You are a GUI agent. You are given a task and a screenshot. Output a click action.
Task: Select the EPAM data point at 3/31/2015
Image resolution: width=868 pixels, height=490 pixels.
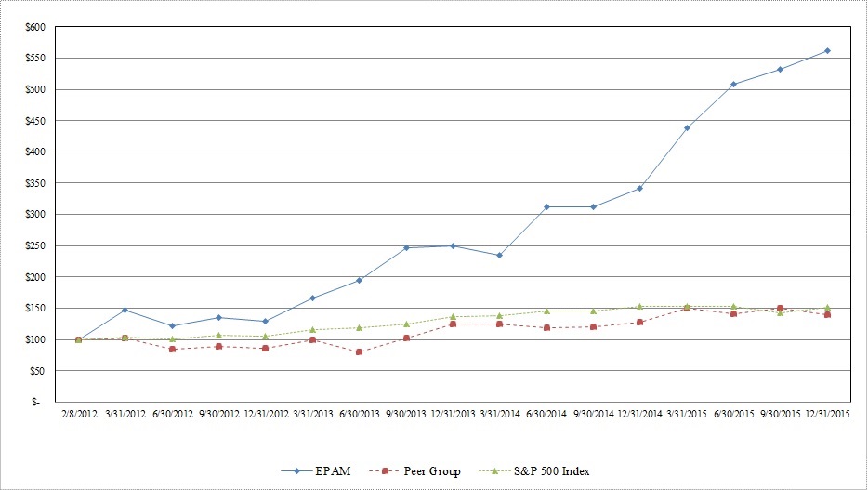tap(687, 127)
